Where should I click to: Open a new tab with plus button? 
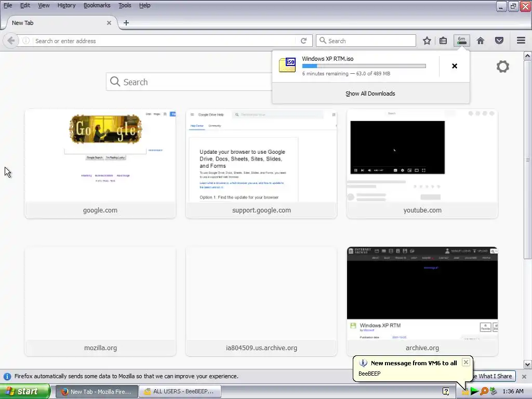point(126,23)
